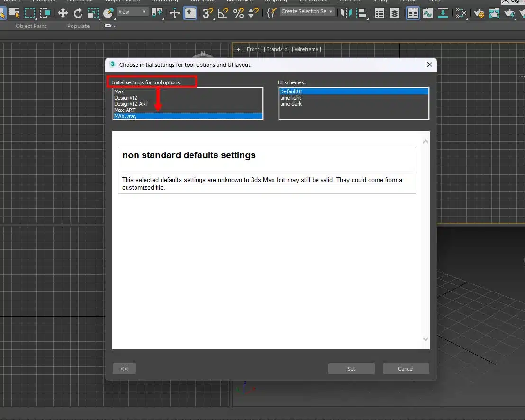This screenshot has width=525, height=420.
Task: Open Render Setup teapot gear icon
Action: pyautogui.click(x=479, y=13)
